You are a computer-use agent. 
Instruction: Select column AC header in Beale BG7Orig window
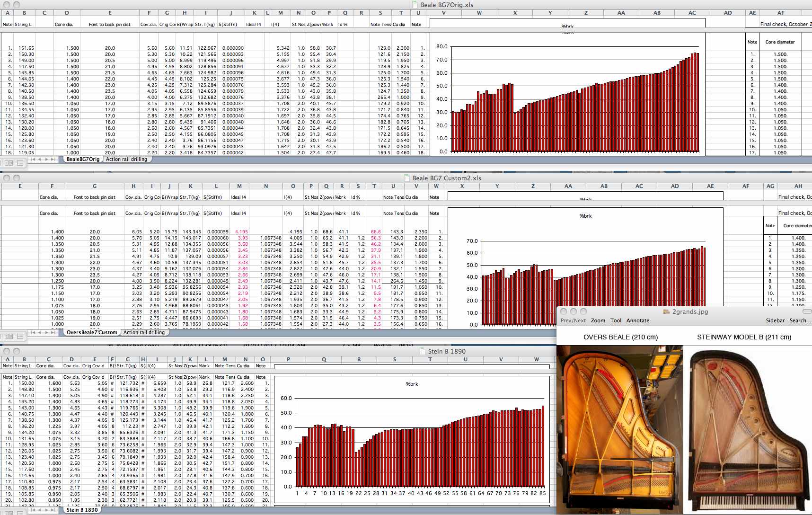click(692, 13)
